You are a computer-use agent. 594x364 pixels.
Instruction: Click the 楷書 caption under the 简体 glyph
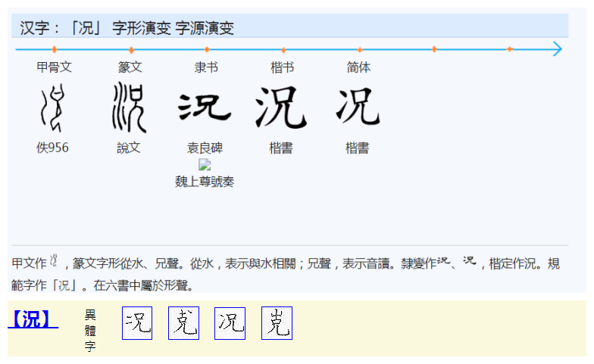pos(358,148)
